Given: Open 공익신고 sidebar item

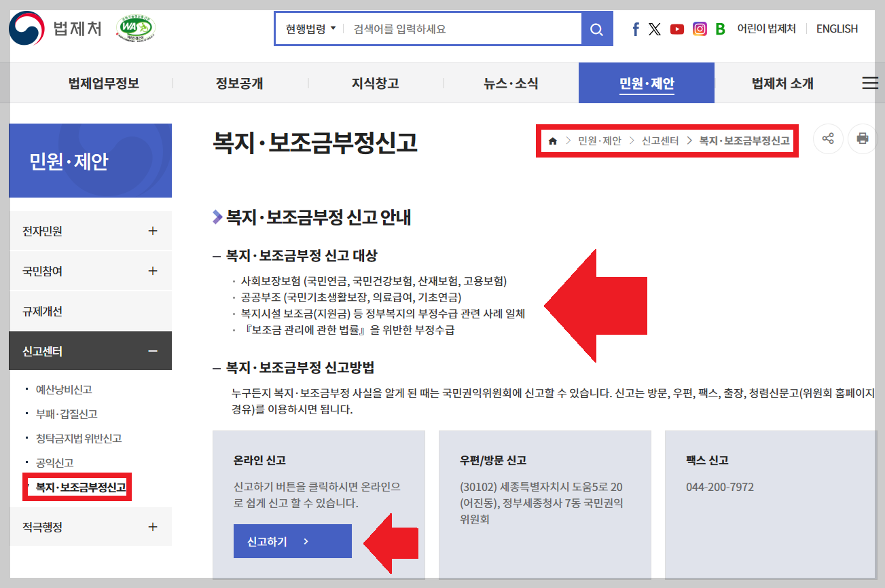Looking at the screenshot, I should 55,463.
